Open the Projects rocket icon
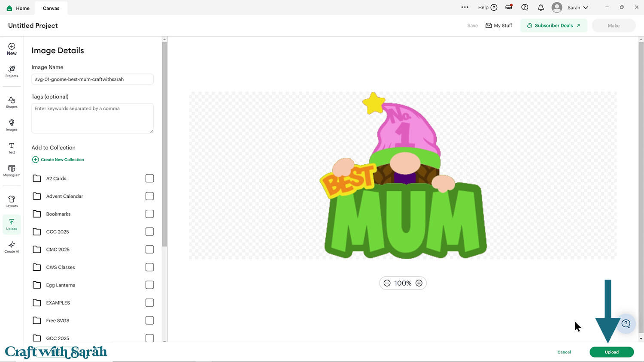This screenshot has height=362, width=644. (x=12, y=71)
